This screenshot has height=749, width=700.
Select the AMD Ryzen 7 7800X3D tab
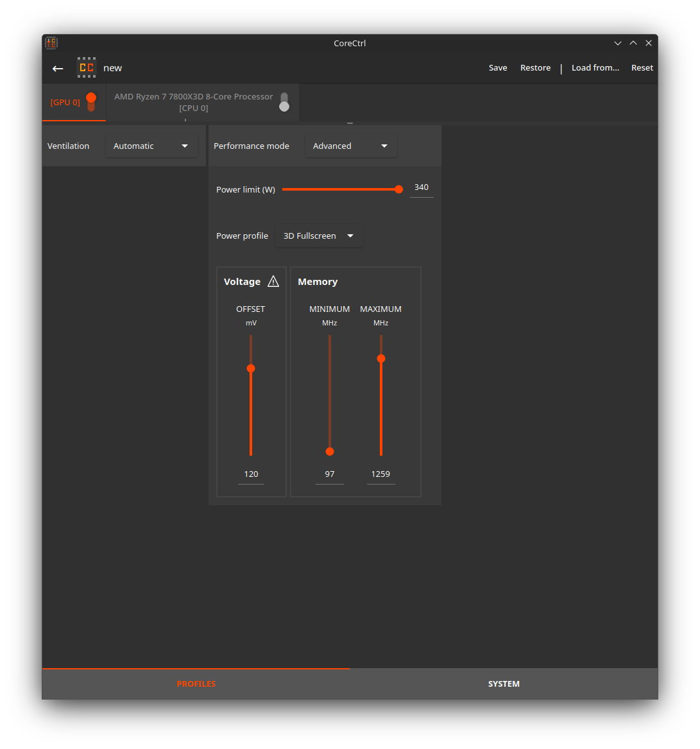tap(193, 102)
